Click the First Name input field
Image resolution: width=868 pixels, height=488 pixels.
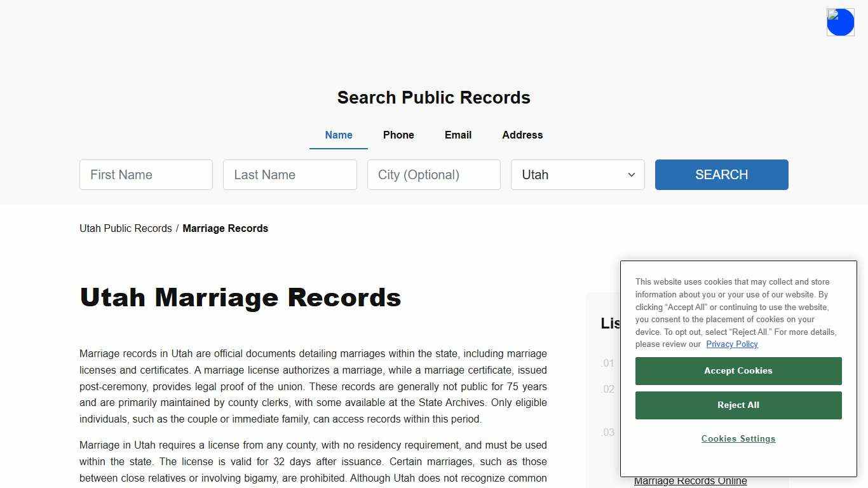146,175
